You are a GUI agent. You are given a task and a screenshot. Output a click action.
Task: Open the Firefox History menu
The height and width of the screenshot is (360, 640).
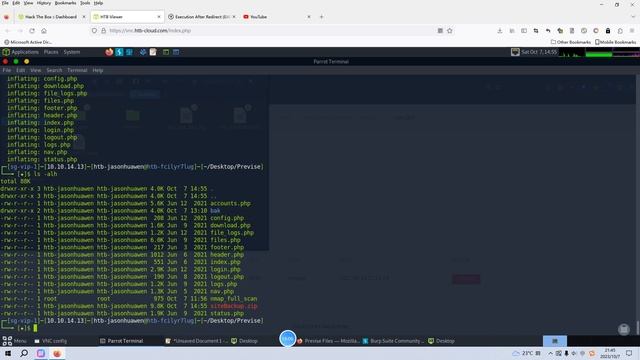(44, 3)
